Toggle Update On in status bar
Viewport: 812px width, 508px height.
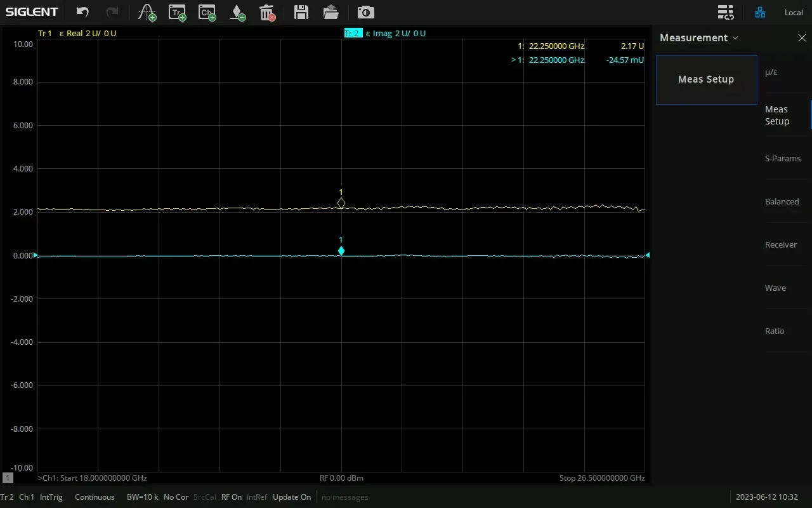[291, 497]
